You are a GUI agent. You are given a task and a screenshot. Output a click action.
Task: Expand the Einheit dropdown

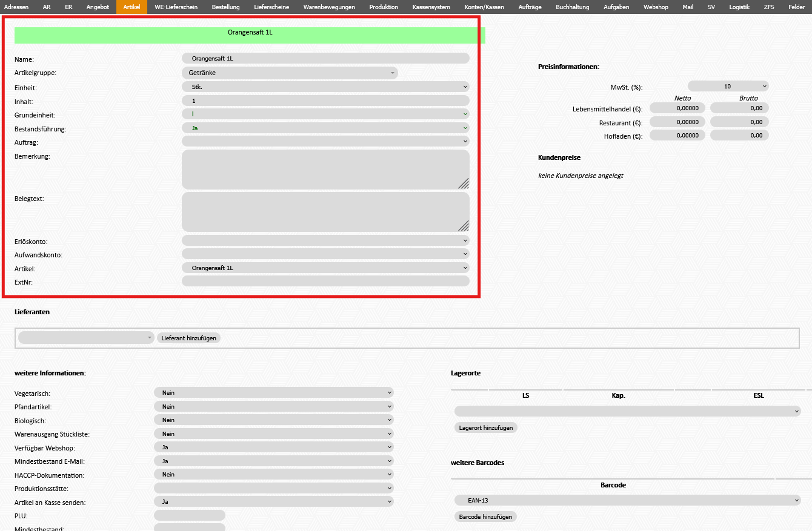coord(325,87)
